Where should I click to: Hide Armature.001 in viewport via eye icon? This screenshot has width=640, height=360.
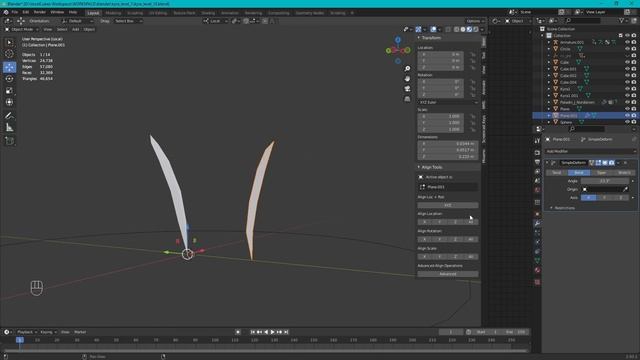pyautogui.click(x=627, y=42)
